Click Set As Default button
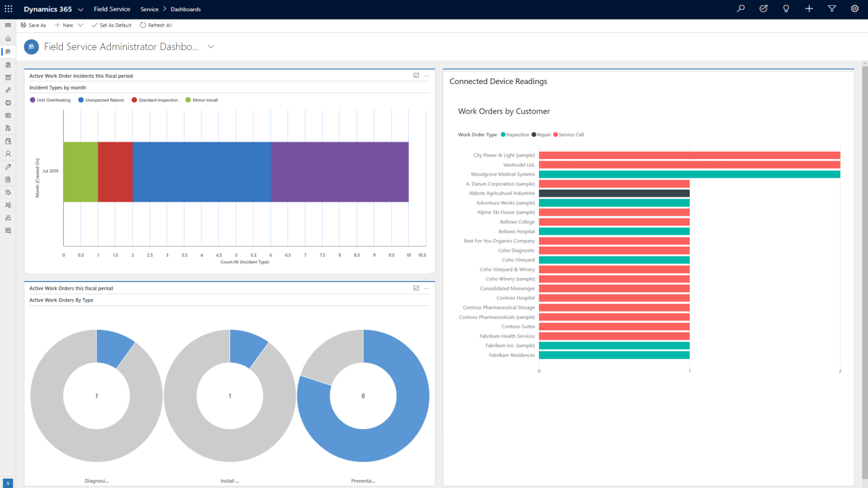This screenshot has height=488, width=868. (x=111, y=25)
